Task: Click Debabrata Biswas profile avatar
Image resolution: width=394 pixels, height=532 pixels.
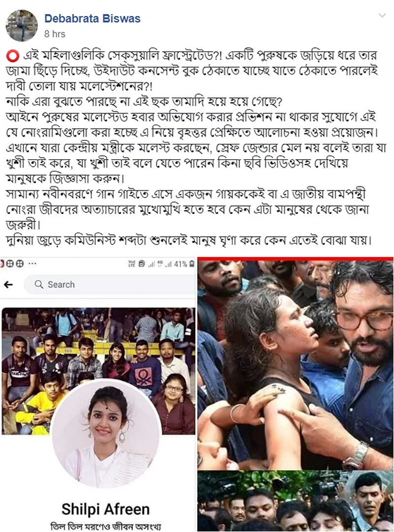Action: pyautogui.click(x=22, y=26)
